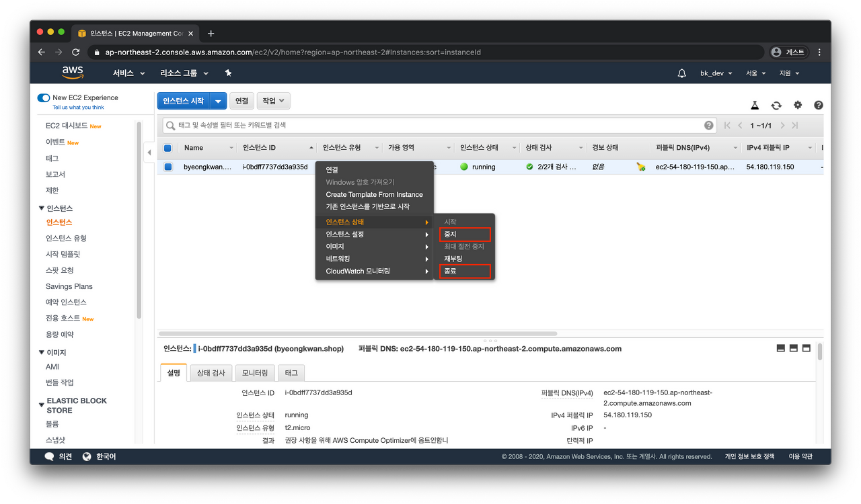Viewport: 861px width, 504px height.
Task: Click the 연결 connect button
Action: (x=241, y=101)
